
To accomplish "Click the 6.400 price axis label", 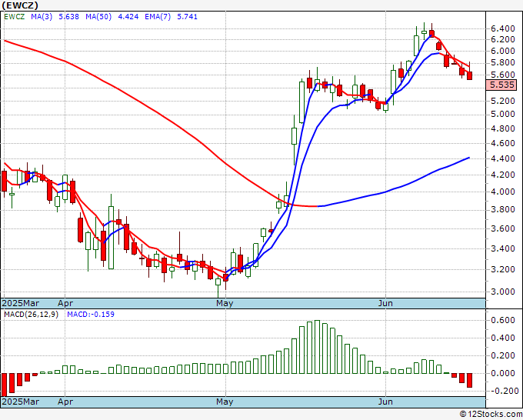I will (x=503, y=29).
